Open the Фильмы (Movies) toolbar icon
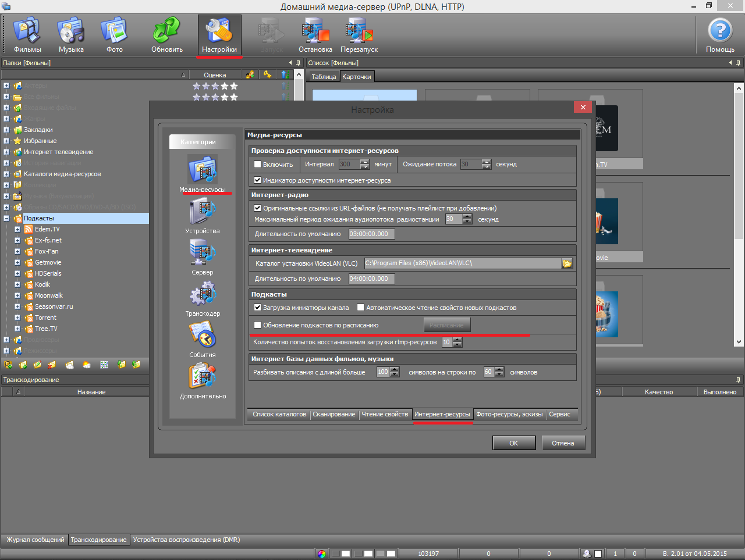 coord(27,35)
